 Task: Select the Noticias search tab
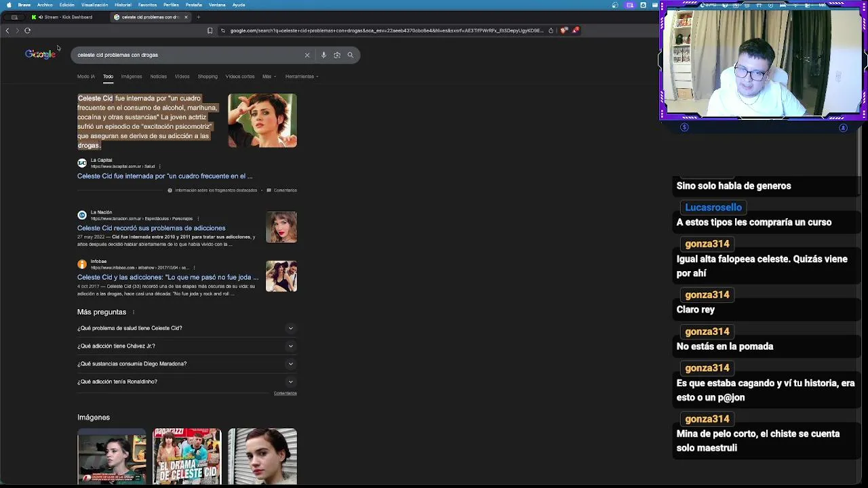click(158, 77)
